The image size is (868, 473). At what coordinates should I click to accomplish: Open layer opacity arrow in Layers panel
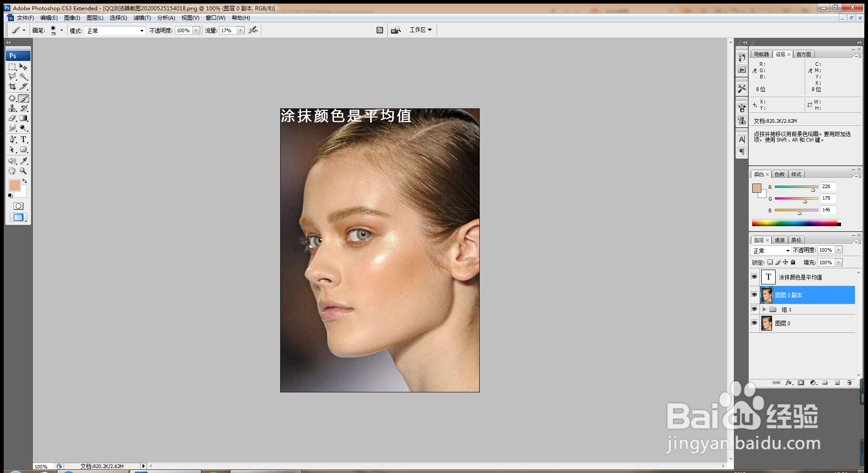point(838,250)
